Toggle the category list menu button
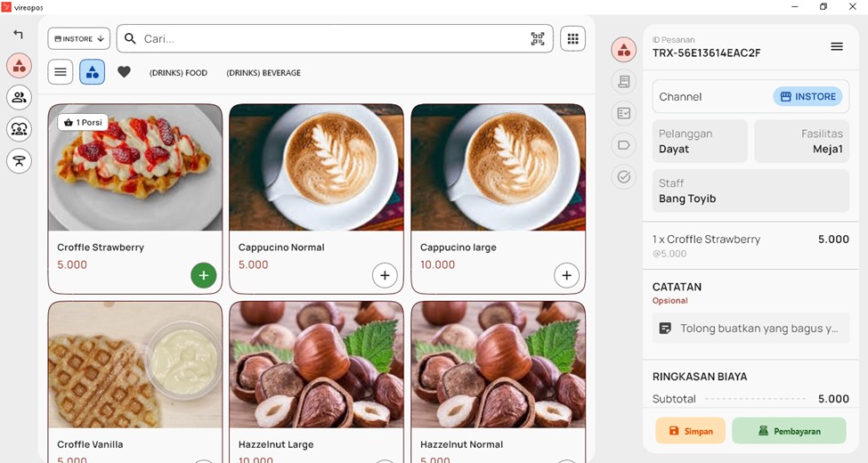868x463 pixels. point(61,72)
